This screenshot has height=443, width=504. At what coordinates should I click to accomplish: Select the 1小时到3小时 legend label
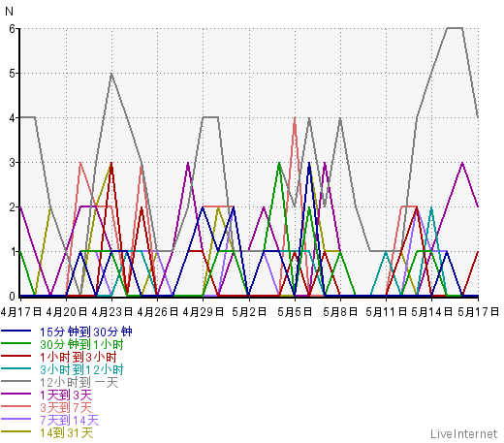(x=79, y=357)
